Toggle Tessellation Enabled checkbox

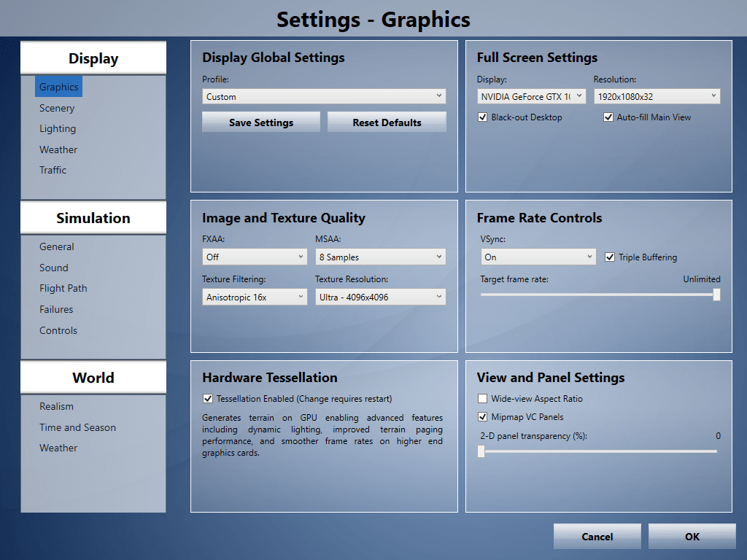coord(208,399)
